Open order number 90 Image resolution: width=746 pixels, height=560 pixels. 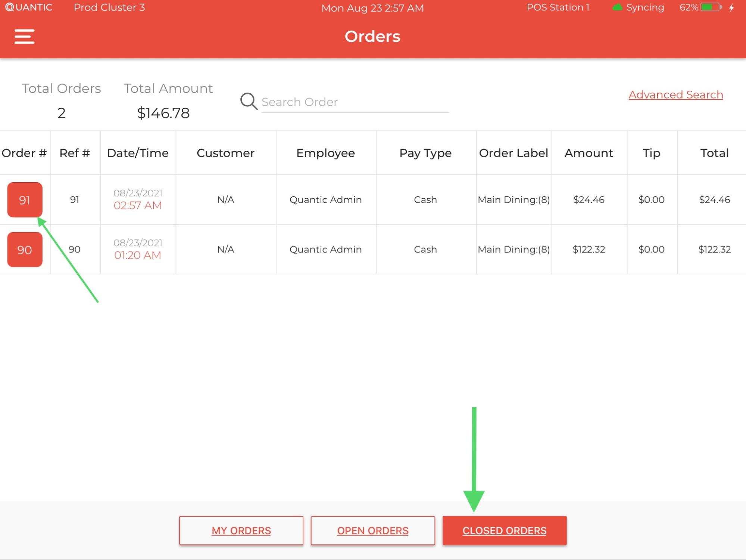pyautogui.click(x=25, y=249)
